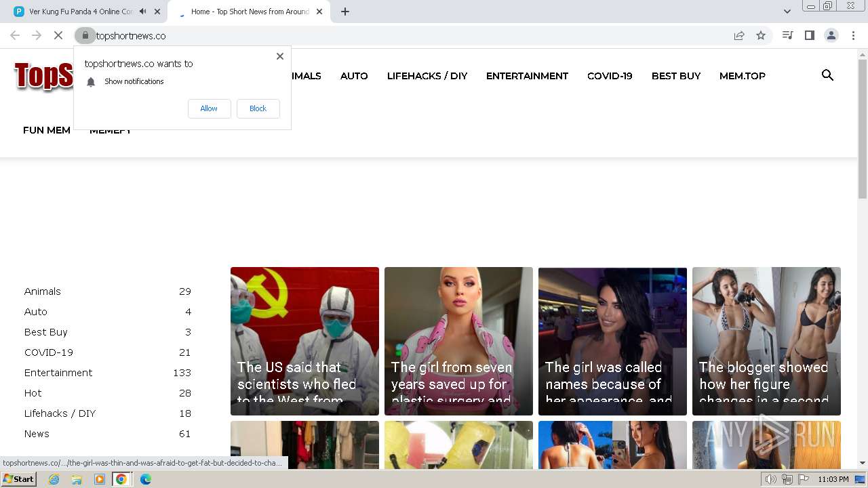
Task: Select Lifehacks / DIY sidebar category
Action: pos(60,413)
